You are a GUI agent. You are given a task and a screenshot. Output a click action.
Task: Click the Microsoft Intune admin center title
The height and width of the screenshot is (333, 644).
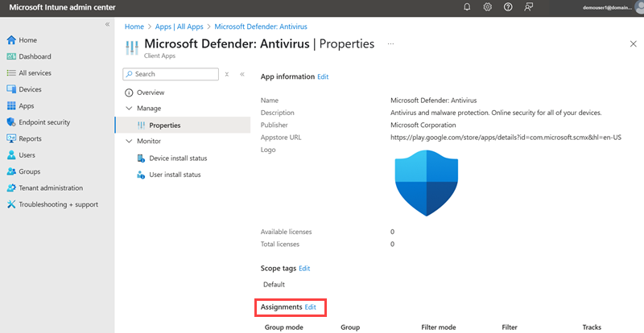[x=62, y=7]
